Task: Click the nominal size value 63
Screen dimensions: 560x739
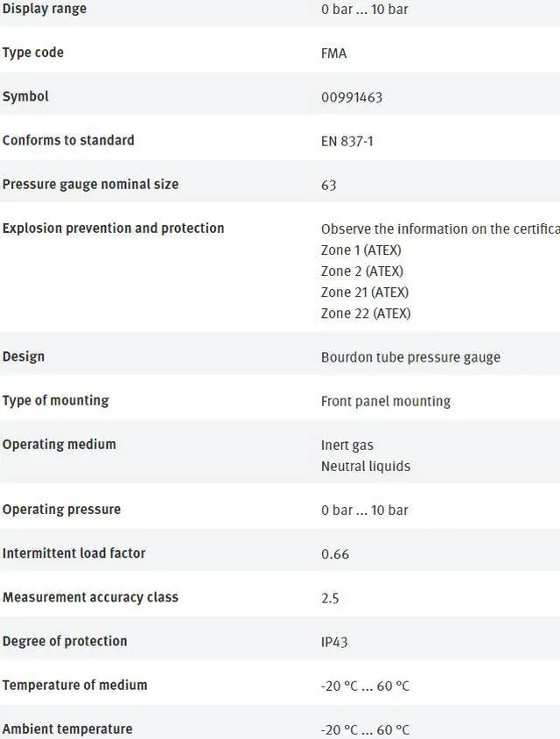Action: [328, 185]
